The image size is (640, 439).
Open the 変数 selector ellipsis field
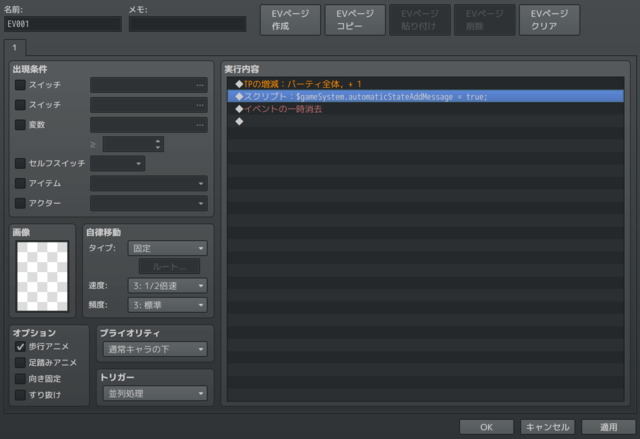[149, 125]
